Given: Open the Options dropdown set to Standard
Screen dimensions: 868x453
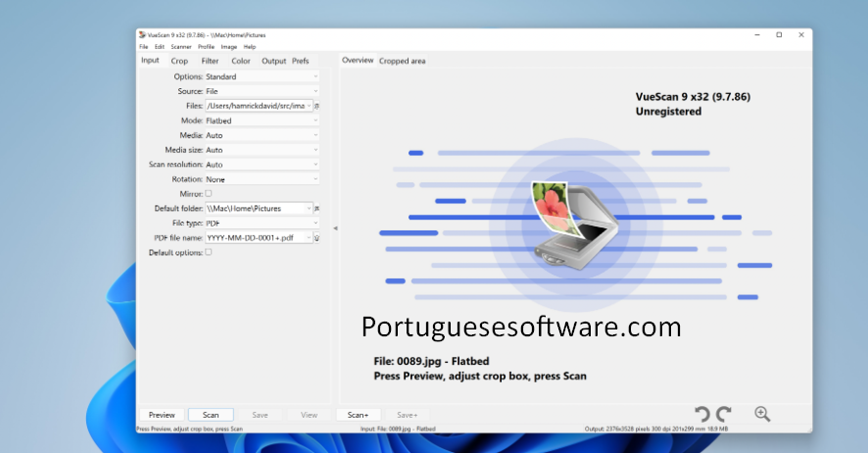Looking at the screenshot, I should [x=262, y=76].
